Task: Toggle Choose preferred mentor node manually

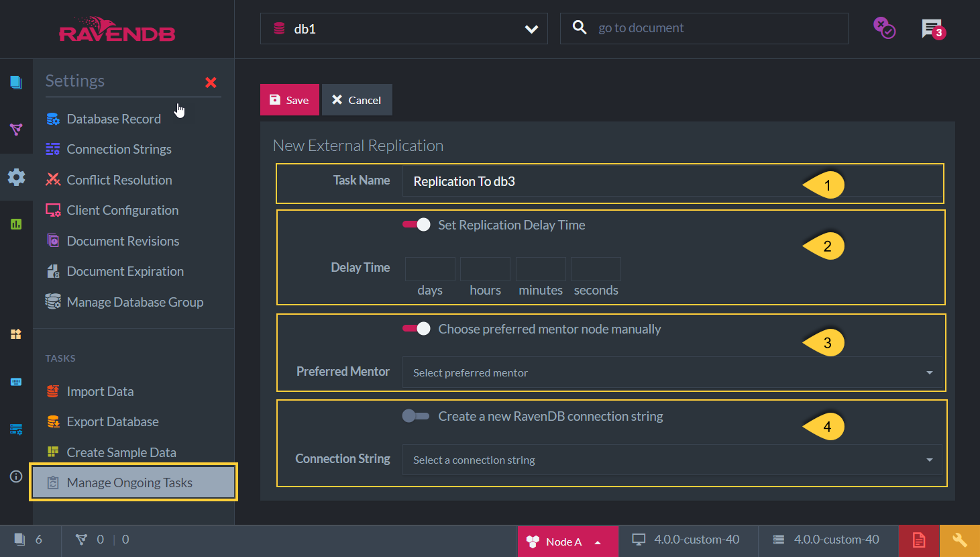Action: [417, 329]
